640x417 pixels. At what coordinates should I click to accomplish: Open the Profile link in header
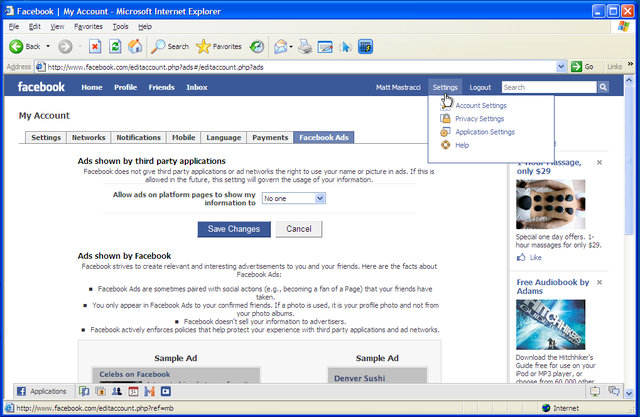point(125,87)
